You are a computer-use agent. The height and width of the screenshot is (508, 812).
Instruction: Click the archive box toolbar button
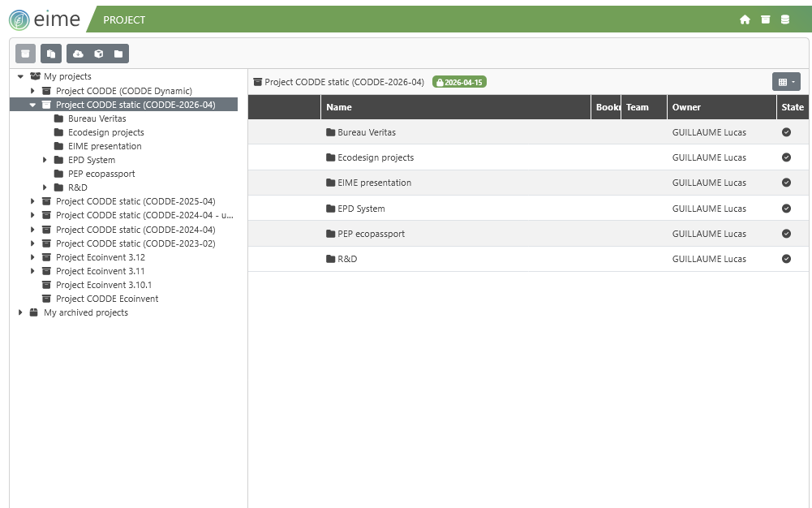point(25,54)
